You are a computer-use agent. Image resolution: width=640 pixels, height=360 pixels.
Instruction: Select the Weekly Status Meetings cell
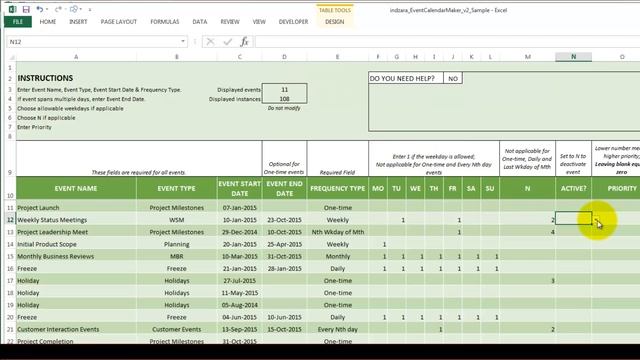tap(76, 220)
